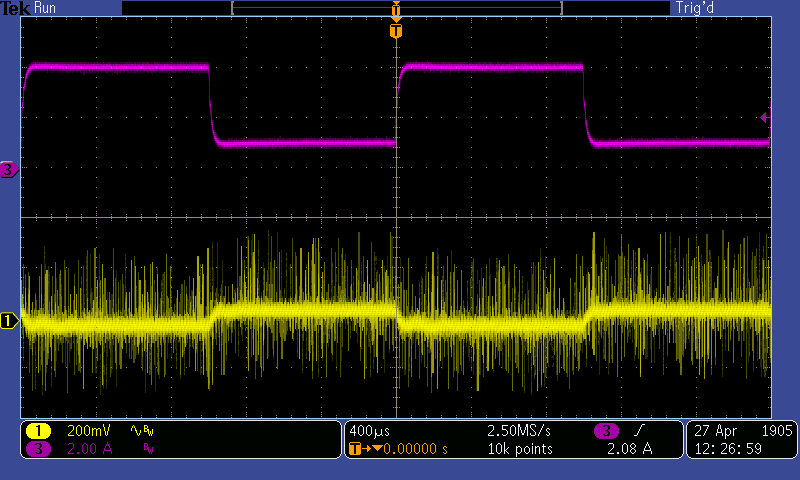Click the 12:26:59 time readout

(x=728, y=449)
